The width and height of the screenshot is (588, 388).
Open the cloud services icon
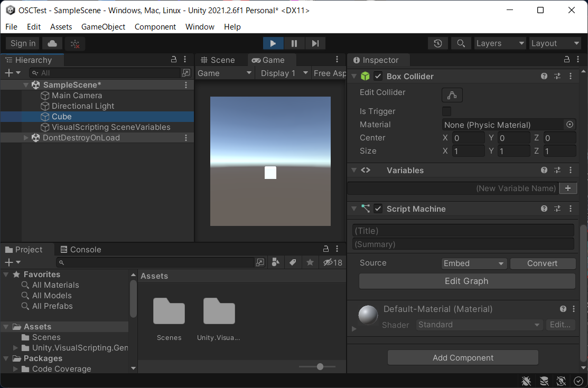click(53, 43)
